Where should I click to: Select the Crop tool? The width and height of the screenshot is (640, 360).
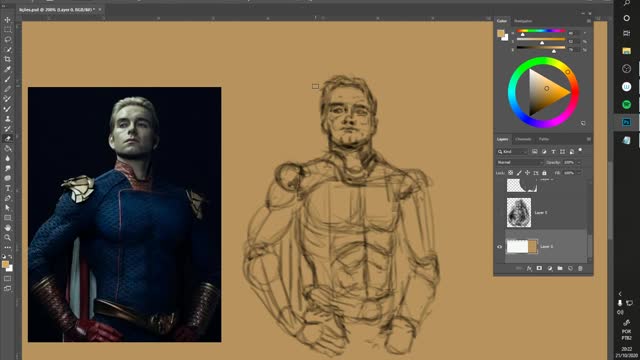click(7, 59)
